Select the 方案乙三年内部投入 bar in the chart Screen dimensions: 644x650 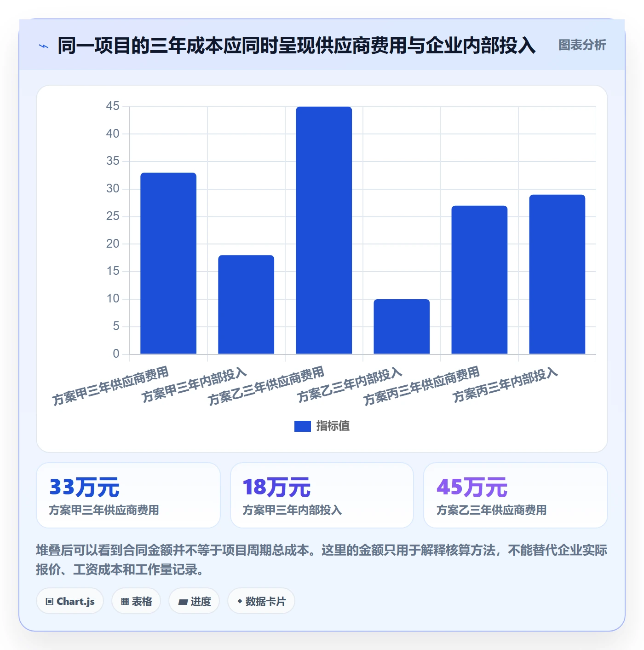[402, 326]
